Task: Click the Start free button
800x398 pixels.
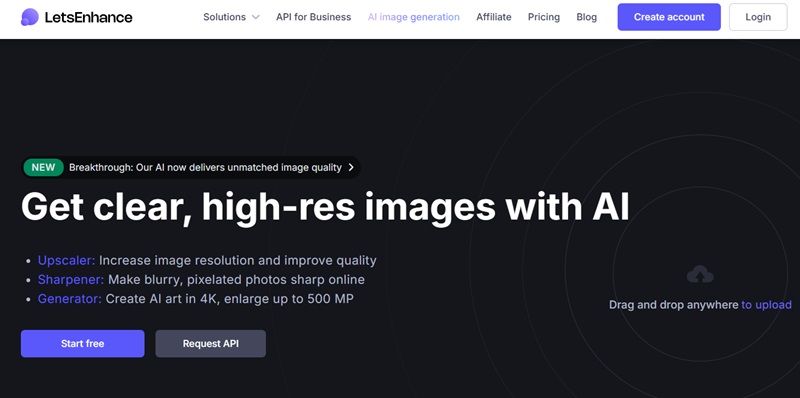Action: click(83, 343)
